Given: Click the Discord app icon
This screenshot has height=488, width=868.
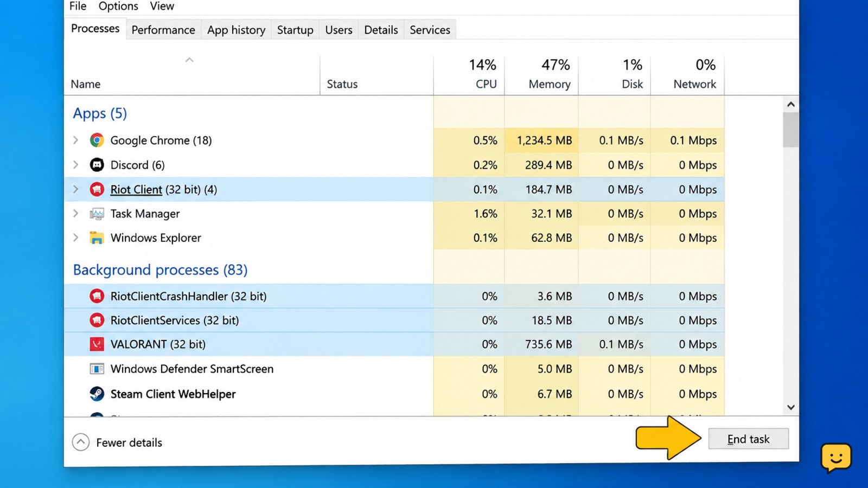Looking at the screenshot, I should 97,165.
